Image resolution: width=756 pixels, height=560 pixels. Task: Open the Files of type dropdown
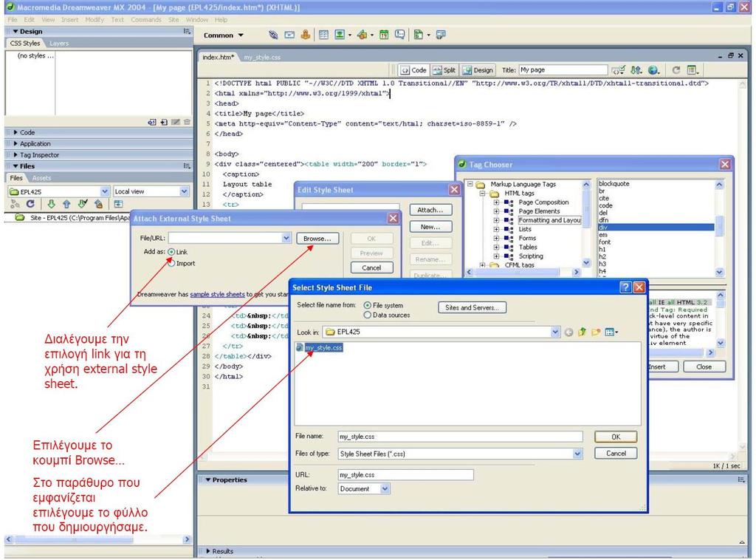(x=577, y=454)
